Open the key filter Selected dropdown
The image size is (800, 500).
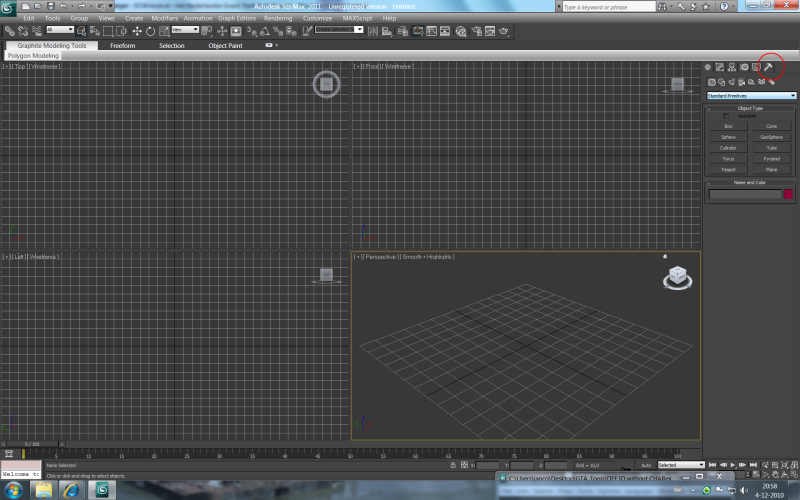click(681, 465)
